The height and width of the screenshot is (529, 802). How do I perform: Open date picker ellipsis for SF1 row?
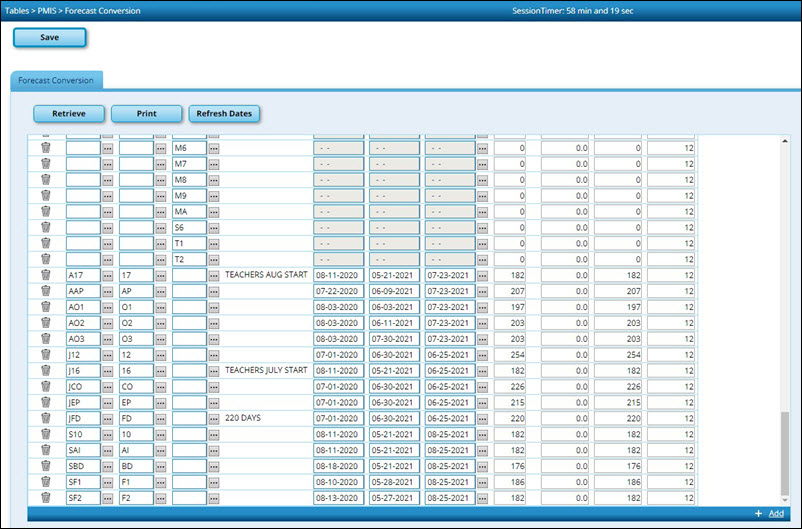(x=483, y=483)
